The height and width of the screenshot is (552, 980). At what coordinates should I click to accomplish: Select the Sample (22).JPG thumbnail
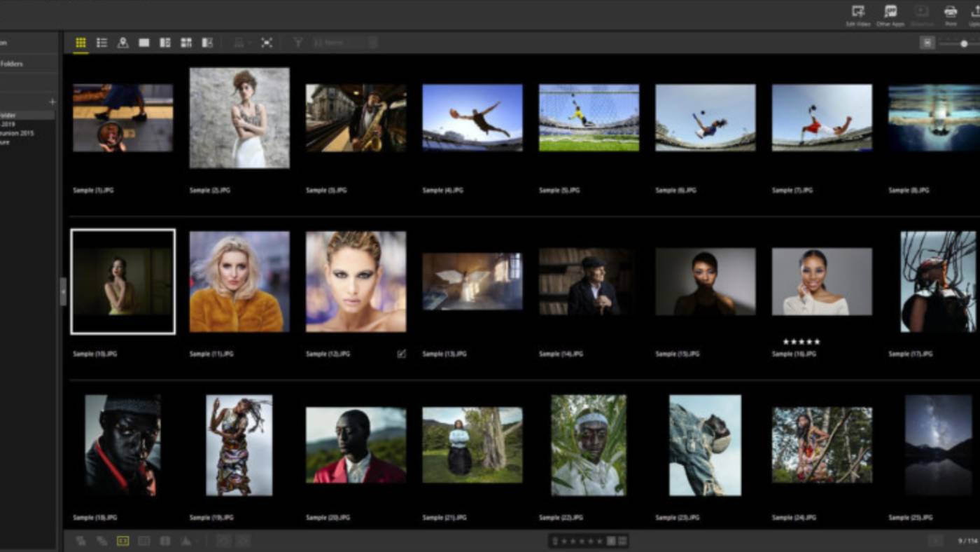589,446
